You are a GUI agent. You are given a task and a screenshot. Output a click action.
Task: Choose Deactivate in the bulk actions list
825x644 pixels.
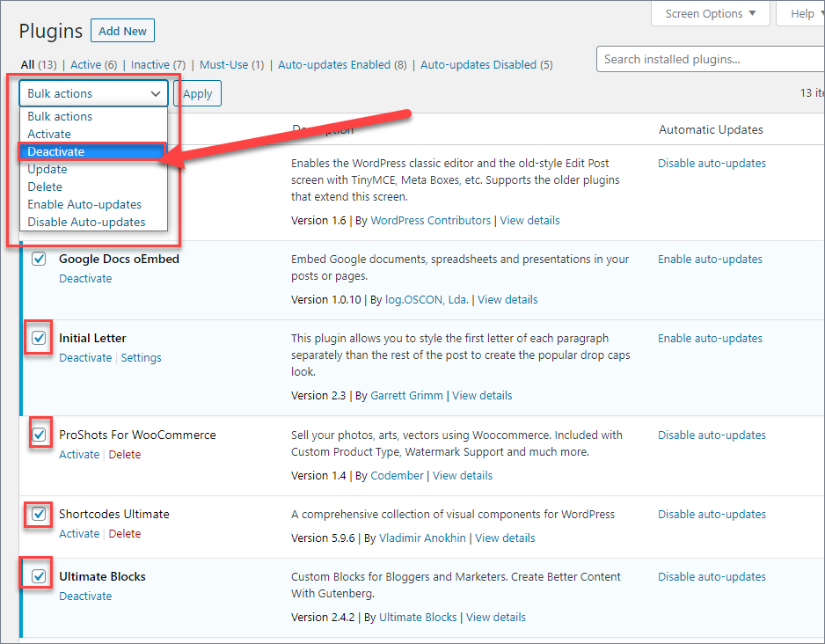click(x=93, y=151)
